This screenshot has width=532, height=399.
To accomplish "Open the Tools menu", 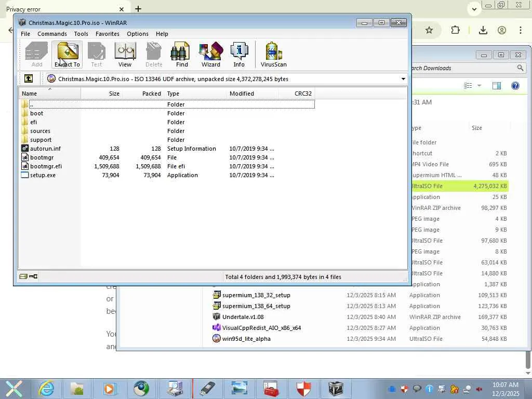I will [x=81, y=34].
